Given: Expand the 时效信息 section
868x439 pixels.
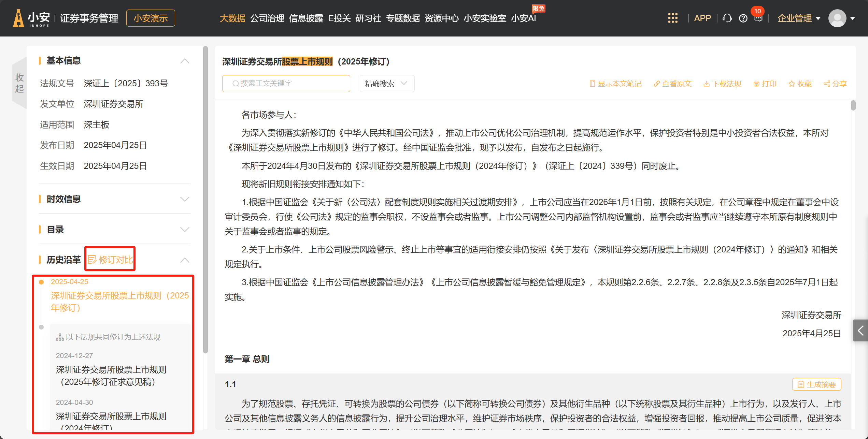Looking at the screenshot, I should click(x=185, y=199).
